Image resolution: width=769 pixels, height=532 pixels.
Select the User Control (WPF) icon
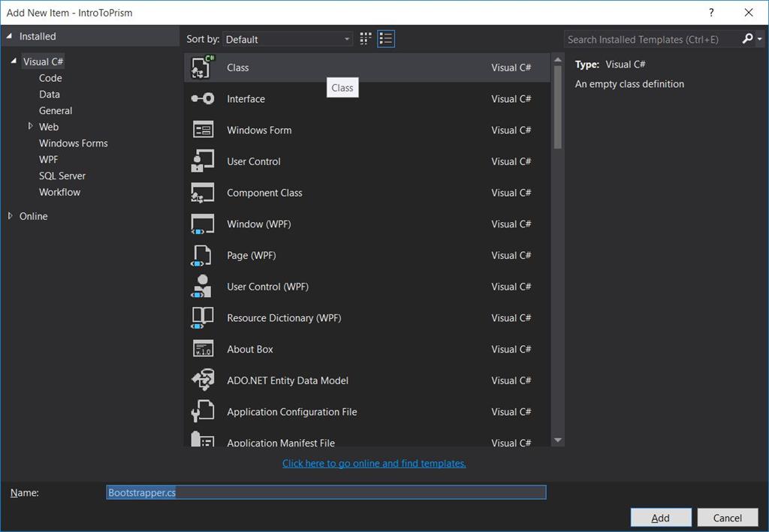point(203,287)
